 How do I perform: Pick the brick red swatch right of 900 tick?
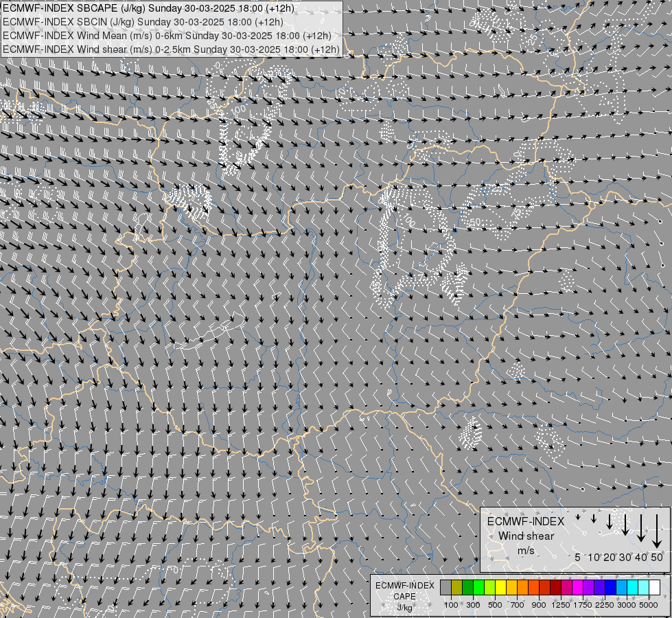pyautogui.click(x=545, y=587)
